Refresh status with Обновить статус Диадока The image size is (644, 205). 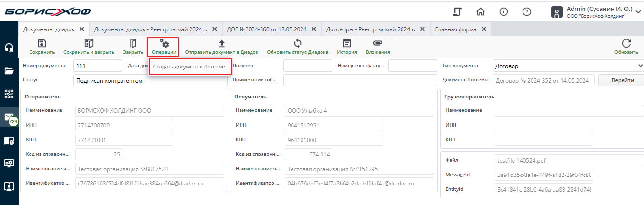click(x=297, y=43)
